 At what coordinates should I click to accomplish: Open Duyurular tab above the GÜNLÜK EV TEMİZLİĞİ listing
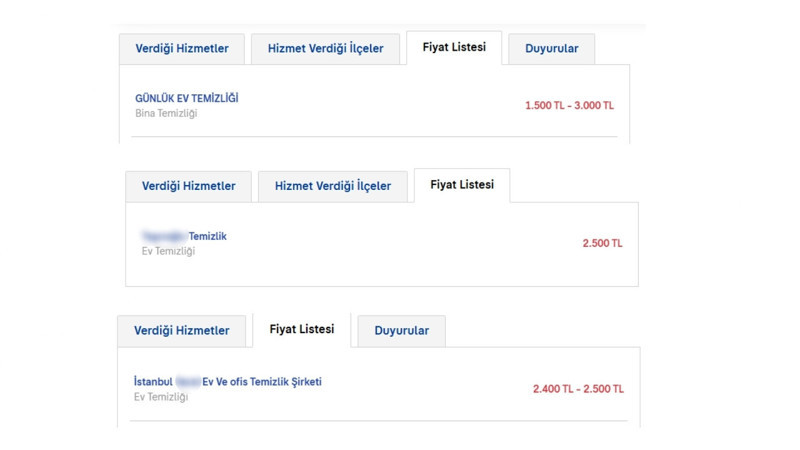551,49
